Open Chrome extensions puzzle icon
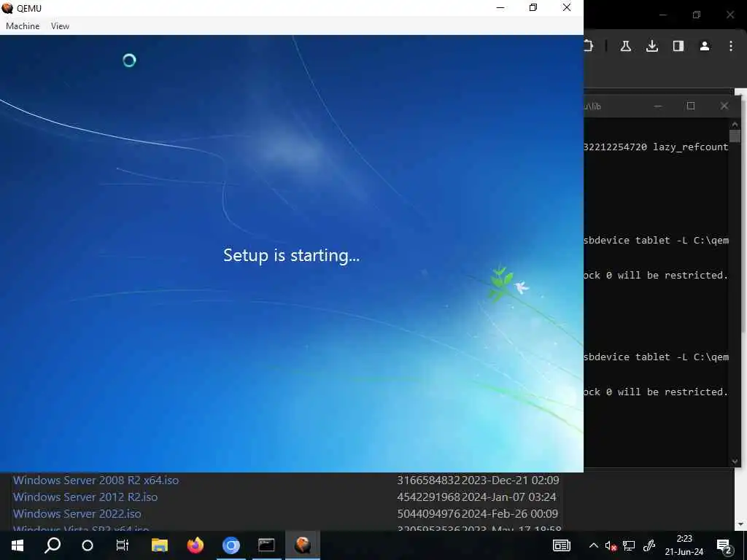Image resolution: width=747 pixels, height=560 pixels. click(x=589, y=46)
